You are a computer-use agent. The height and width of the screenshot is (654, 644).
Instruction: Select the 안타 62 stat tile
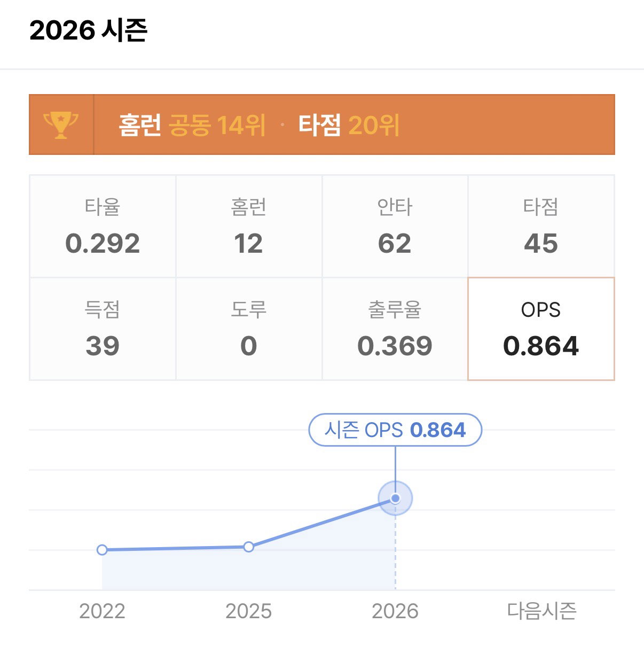[x=395, y=226]
